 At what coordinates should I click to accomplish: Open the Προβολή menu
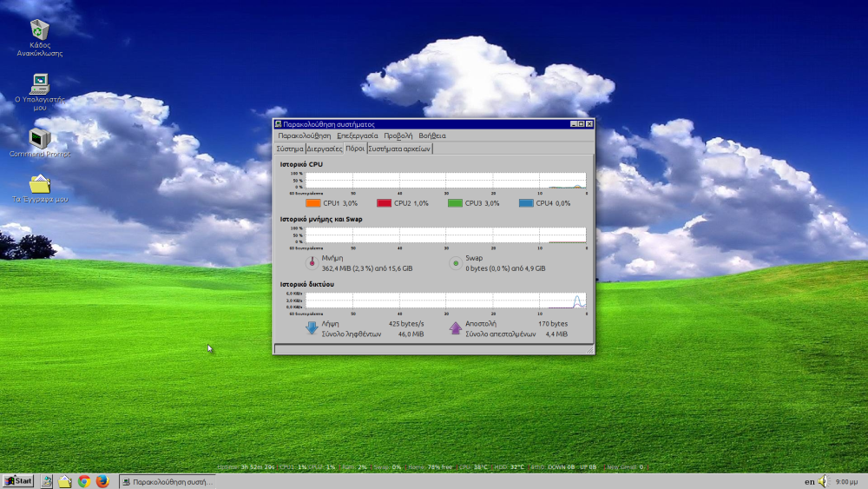(398, 135)
